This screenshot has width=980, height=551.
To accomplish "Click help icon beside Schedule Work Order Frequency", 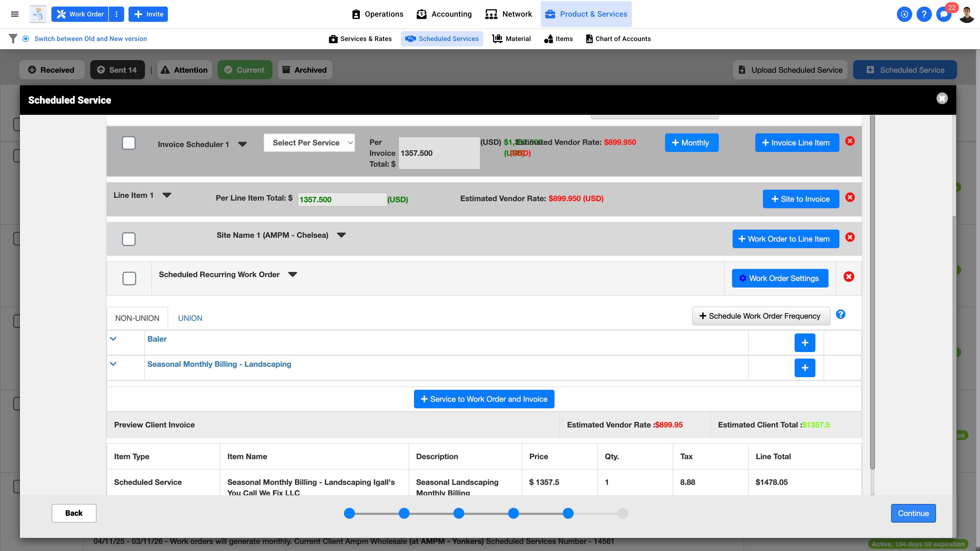I will click(x=840, y=315).
